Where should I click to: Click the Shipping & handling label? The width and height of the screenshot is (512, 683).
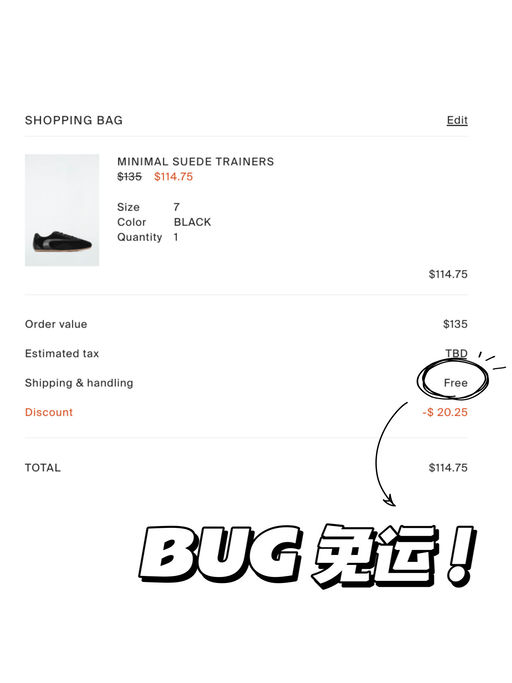[79, 383]
